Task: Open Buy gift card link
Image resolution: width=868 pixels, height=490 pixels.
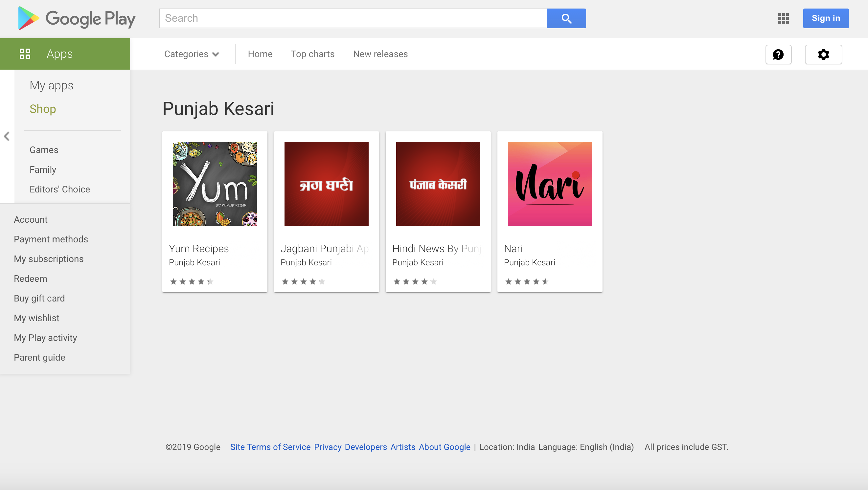Action: click(39, 299)
